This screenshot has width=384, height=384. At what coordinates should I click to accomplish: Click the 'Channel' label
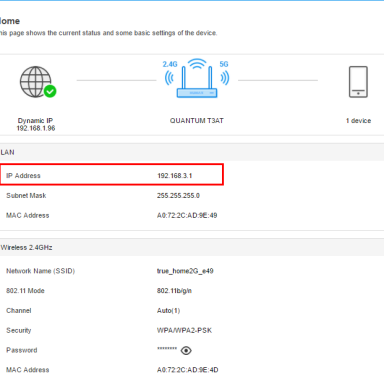(x=19, y=311)
